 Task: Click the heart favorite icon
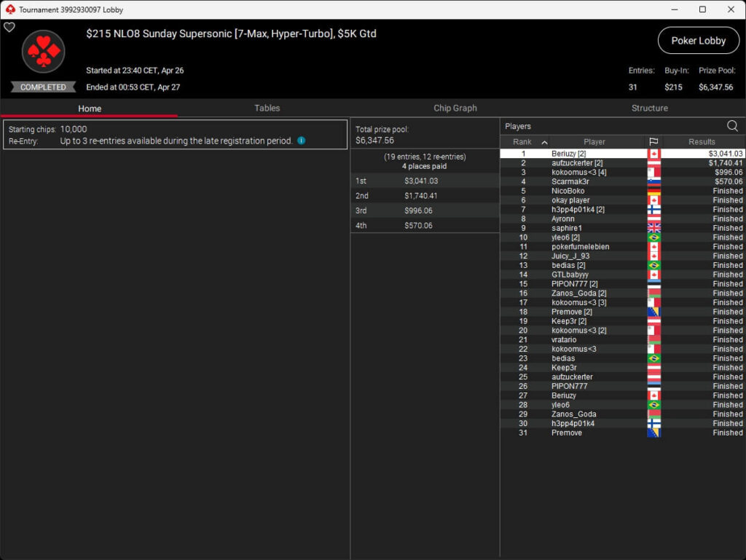[9, 27]
